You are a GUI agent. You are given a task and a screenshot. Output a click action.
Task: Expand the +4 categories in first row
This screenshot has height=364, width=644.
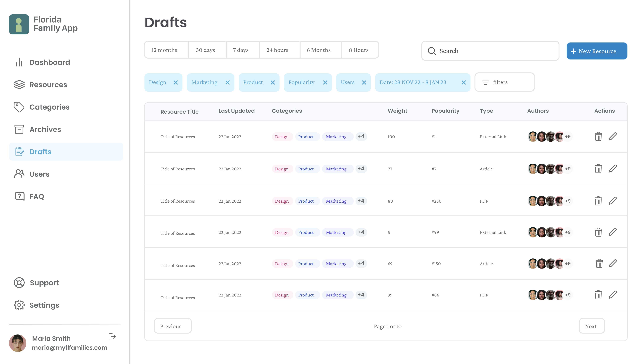[361, 136]
